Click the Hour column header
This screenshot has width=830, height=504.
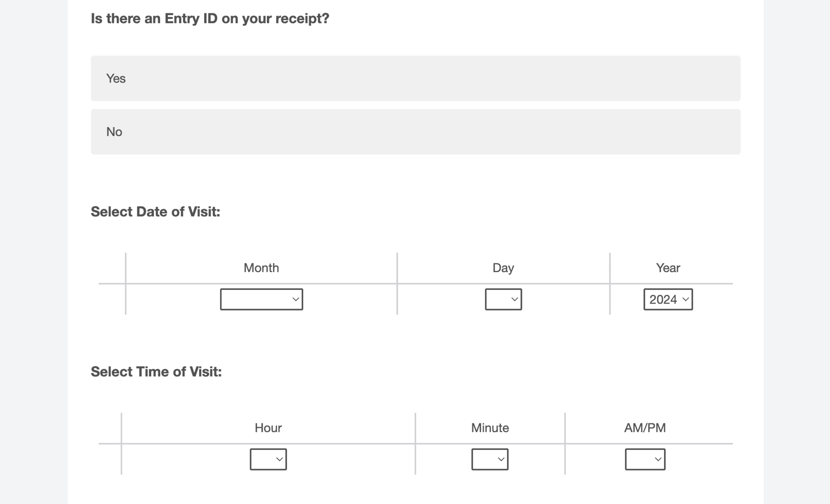(268, 428)
